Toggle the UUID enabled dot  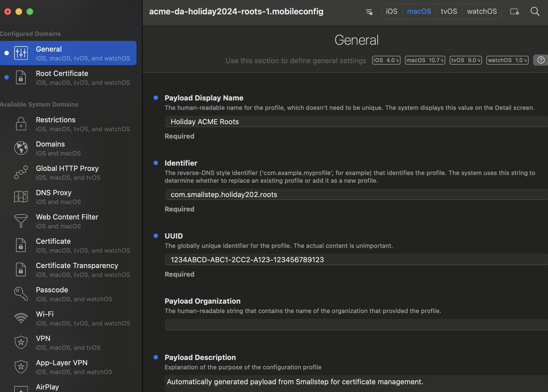click(156, 236)
